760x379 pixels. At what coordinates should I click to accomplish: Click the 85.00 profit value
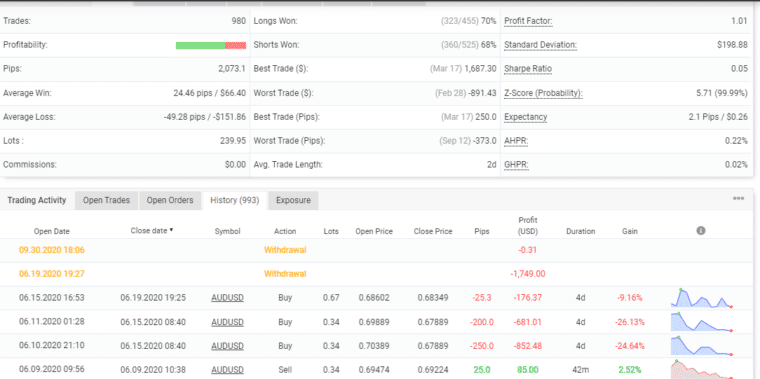pos(528,370)
